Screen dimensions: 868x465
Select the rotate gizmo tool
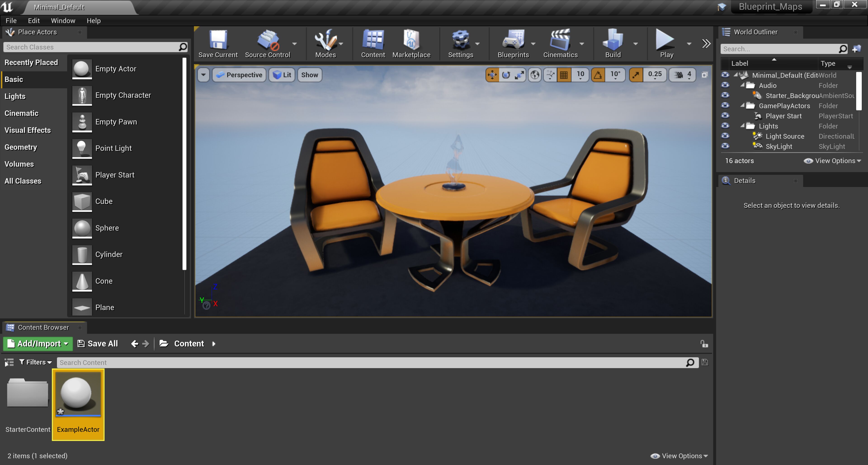click(x=506, y=75)
